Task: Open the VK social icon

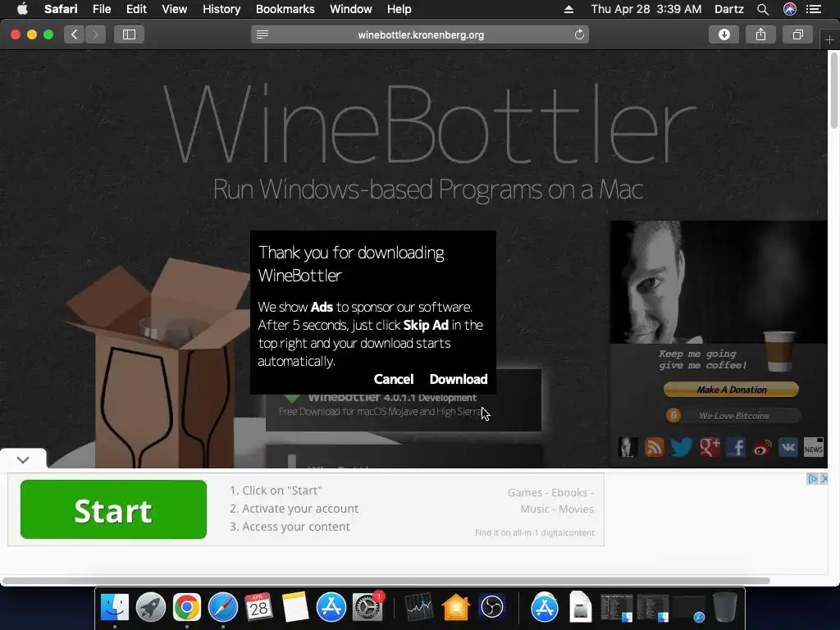Action: pos(788,447)
